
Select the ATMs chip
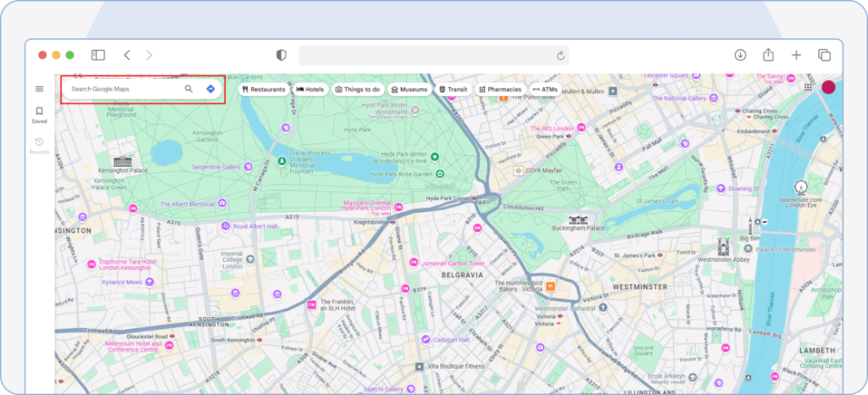point(545,89)
